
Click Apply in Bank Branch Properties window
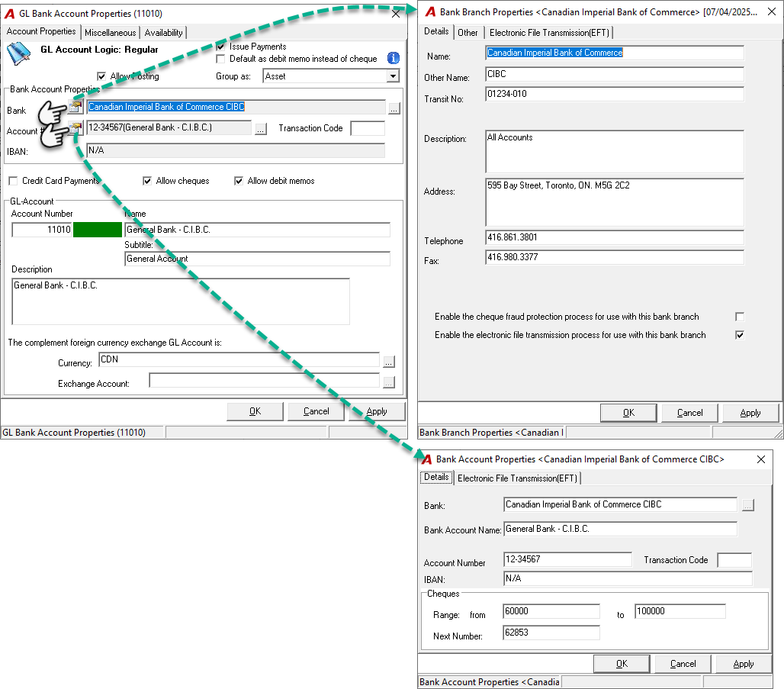(750, 413)
